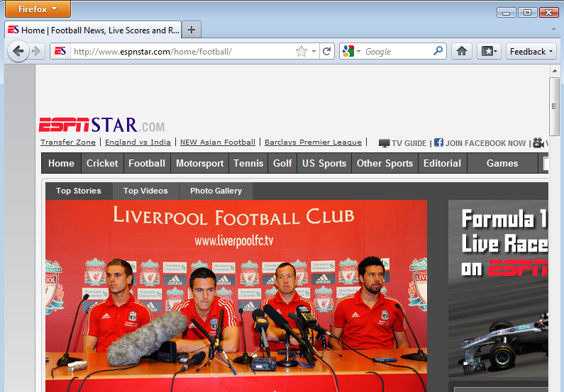
Task: Follow the Barclays Premier League link
Action: [x=313, y=142]
